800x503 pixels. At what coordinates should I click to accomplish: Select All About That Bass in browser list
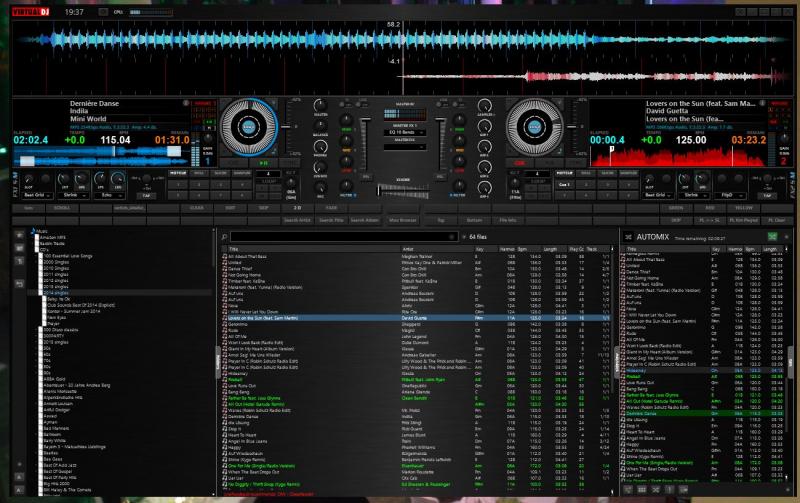pos(416,257)
